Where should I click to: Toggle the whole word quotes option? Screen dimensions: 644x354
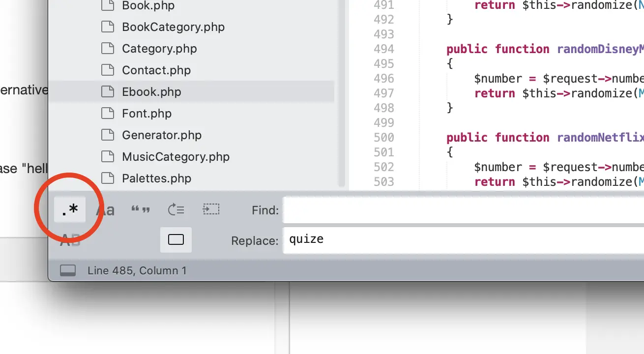coord(141,210)
